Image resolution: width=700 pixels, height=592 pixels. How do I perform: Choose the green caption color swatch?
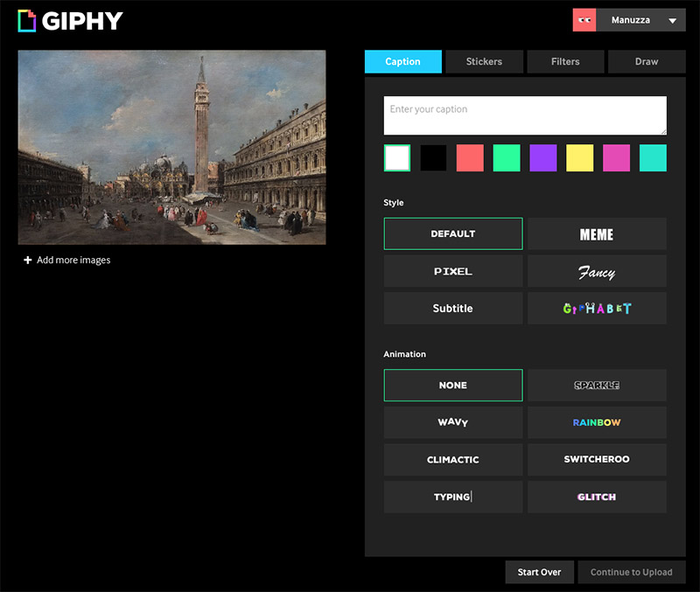coord(507,158)
